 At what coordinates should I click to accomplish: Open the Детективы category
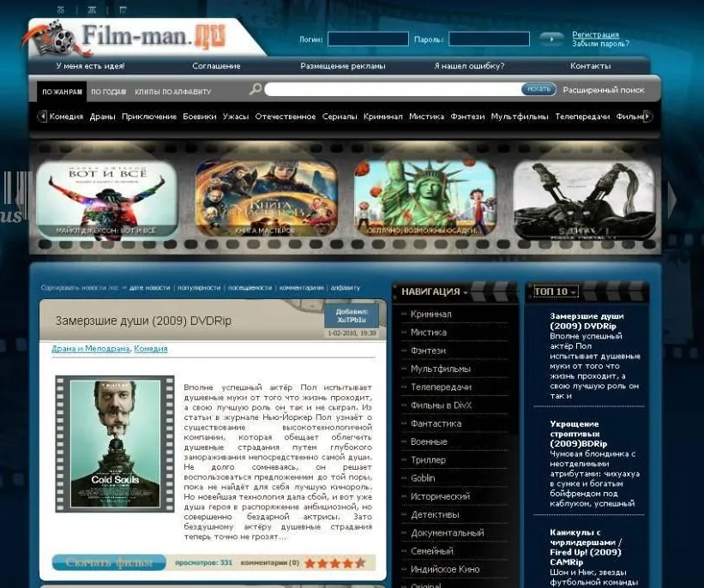pos(435,515)
